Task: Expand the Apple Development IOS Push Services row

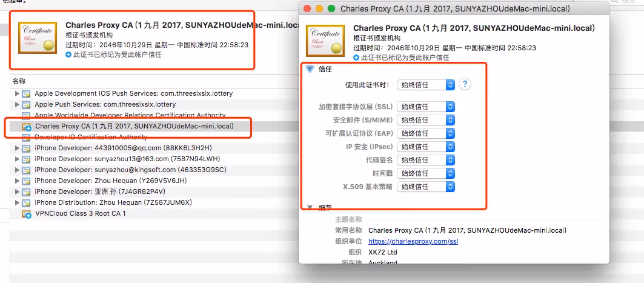Action: coord(17,94)
